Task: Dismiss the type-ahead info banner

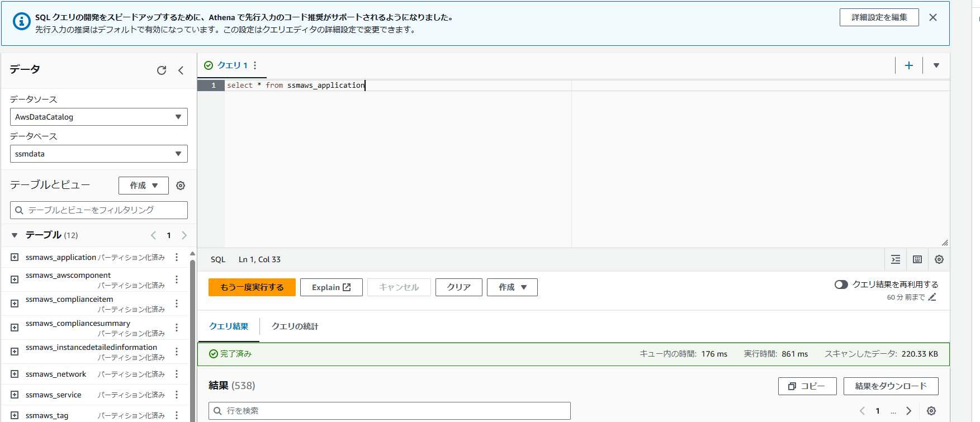Action: pyautogui.click(x=933, y=17)
